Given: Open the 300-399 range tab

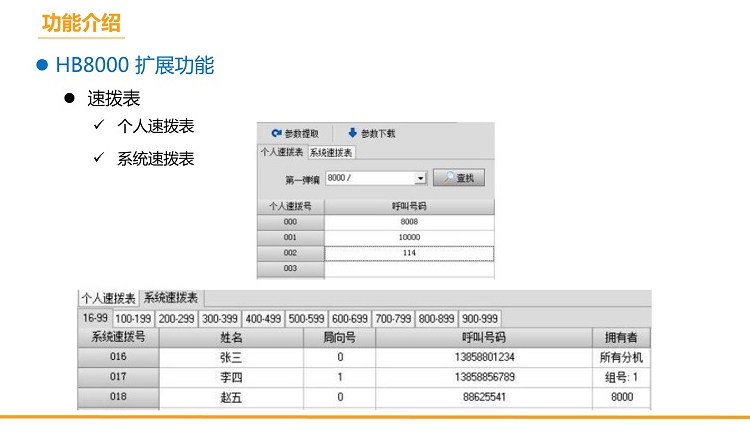Looking at the screenshot, I should (x=220, y=318).
